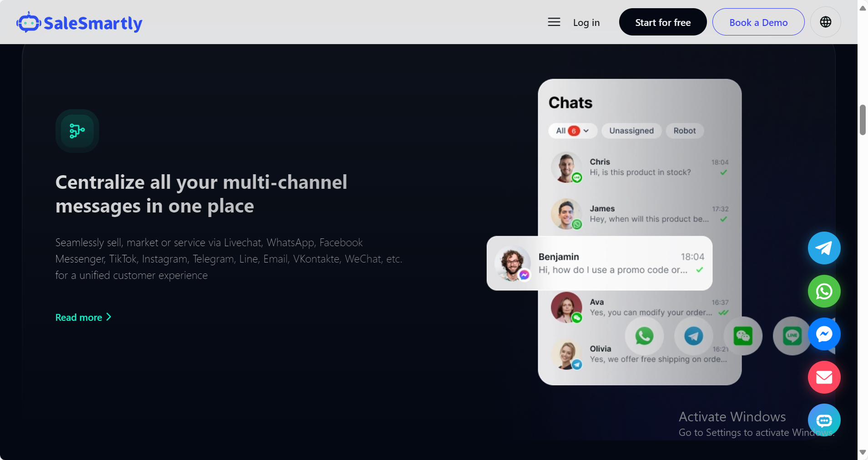
Task: Open the floating Telegram contact button
Action: coord(824,248)
